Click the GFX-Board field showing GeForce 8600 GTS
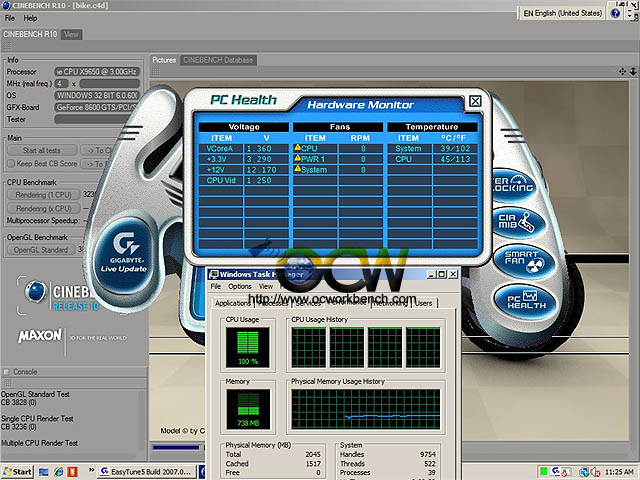The image size is (640, 480). pyautogui.click(x=97, y=107)
